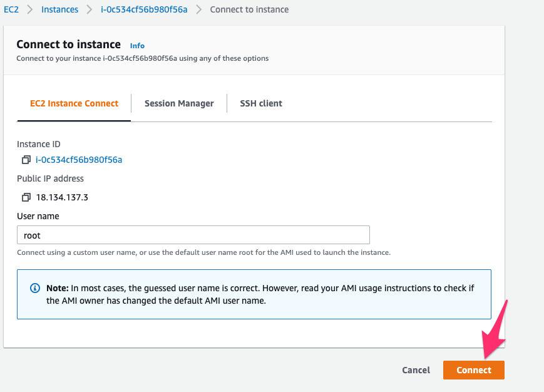Click the User name label above the field
The width and height of the screenshot is (544, 392).
coord(38,216)
